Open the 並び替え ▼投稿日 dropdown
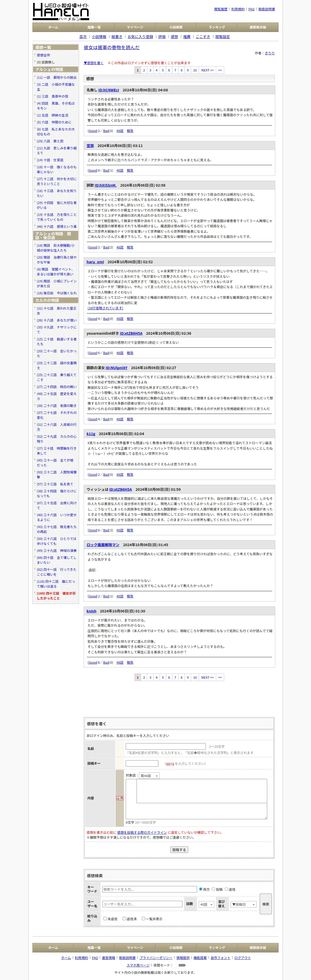The height and width of the screenshot is (980, 311). tap(244, 904)
